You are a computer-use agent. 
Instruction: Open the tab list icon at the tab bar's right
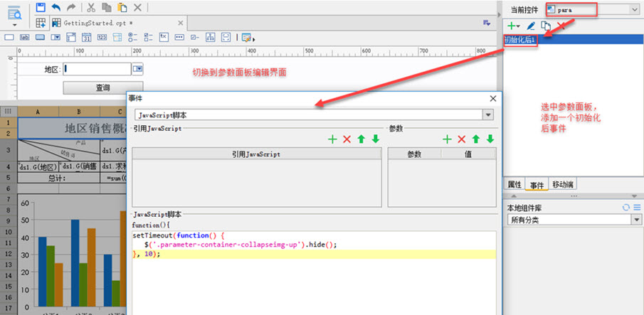coord(487,23)
